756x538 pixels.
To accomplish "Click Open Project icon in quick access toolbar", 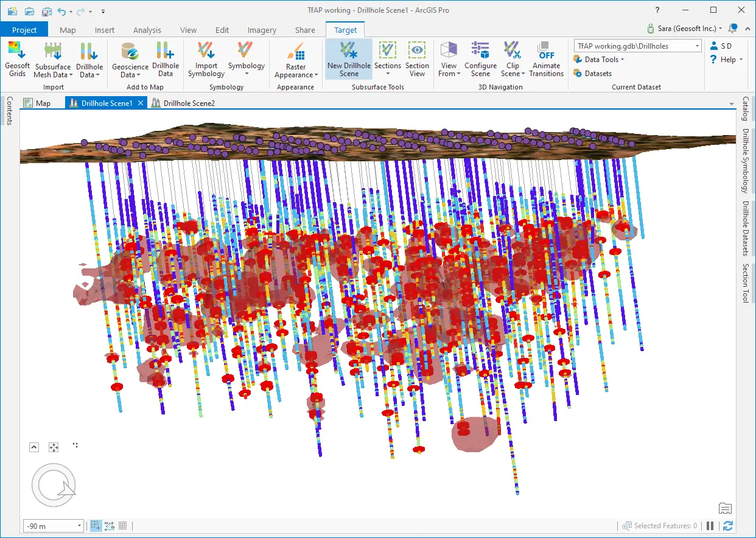I will [29, 11].
